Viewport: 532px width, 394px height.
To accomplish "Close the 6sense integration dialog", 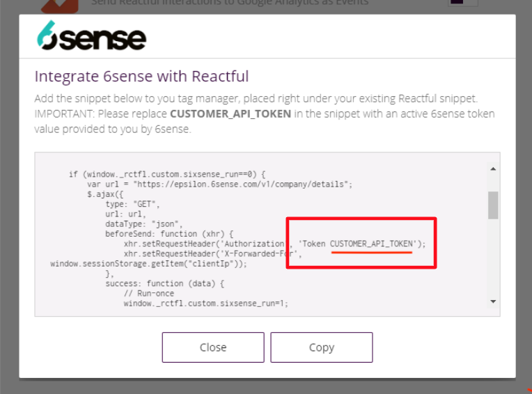I will click(x=213, y=347).
